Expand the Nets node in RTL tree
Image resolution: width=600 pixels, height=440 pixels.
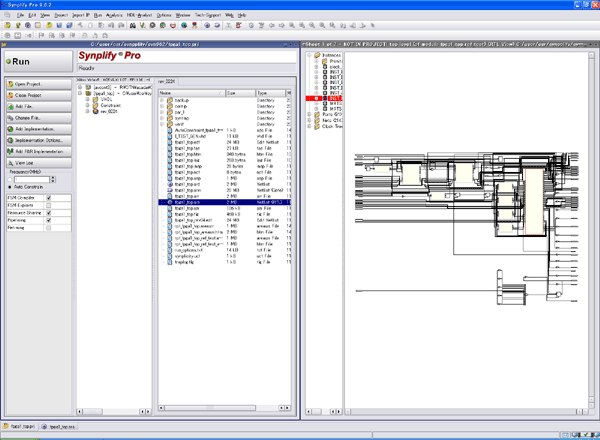tap(309, 120)
